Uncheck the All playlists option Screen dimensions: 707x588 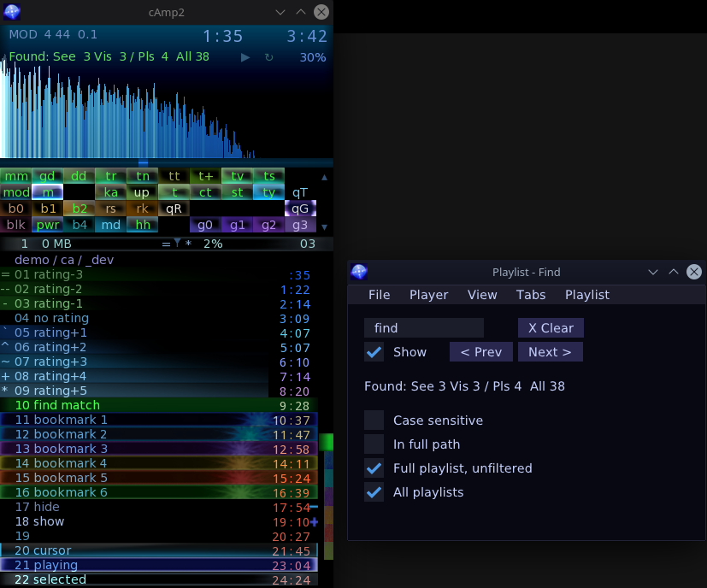click(374, 492)
